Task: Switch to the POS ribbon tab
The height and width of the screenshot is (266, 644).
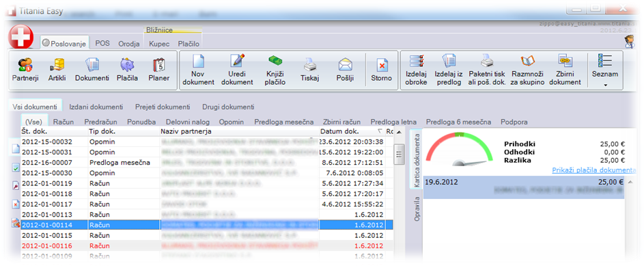Action: [x=102, y=43]
